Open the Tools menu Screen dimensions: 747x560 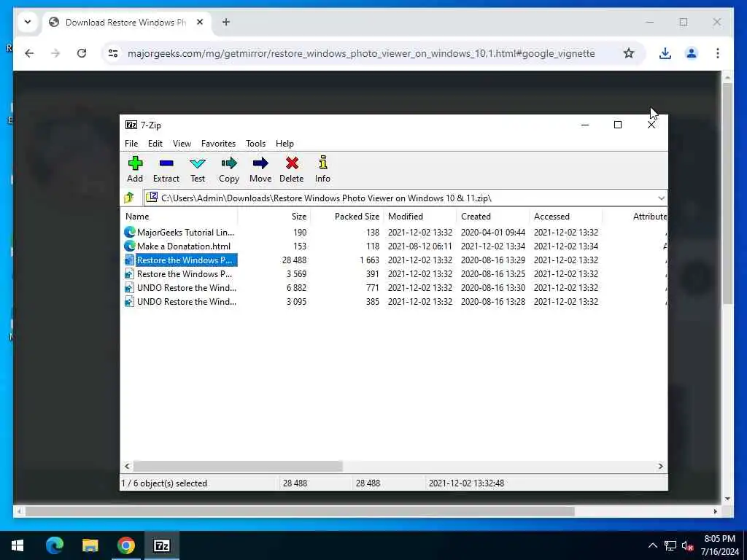point(255,144)
